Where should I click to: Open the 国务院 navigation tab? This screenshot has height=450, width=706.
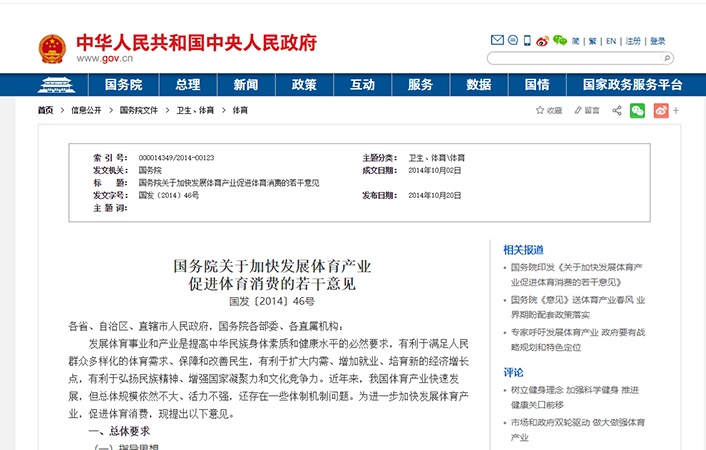124,85
